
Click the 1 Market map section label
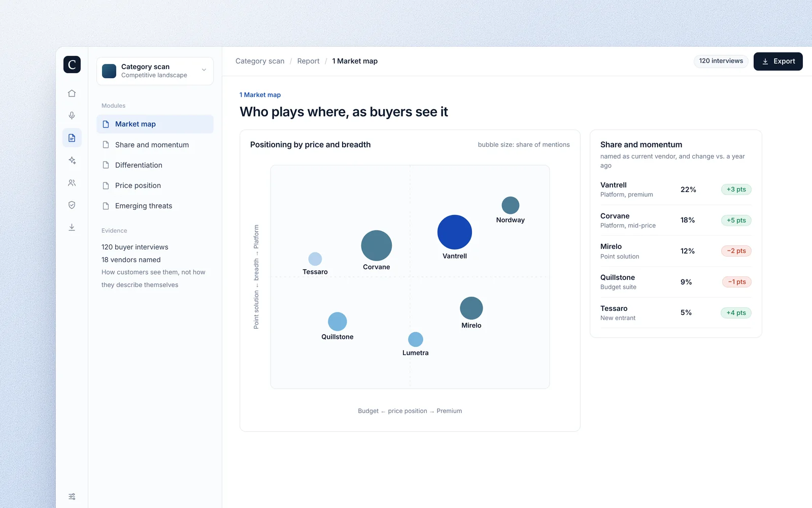(260, 95)
